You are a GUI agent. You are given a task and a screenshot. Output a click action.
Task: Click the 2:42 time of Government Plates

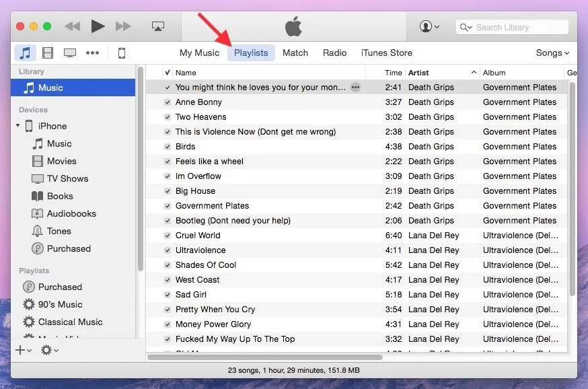393,206
